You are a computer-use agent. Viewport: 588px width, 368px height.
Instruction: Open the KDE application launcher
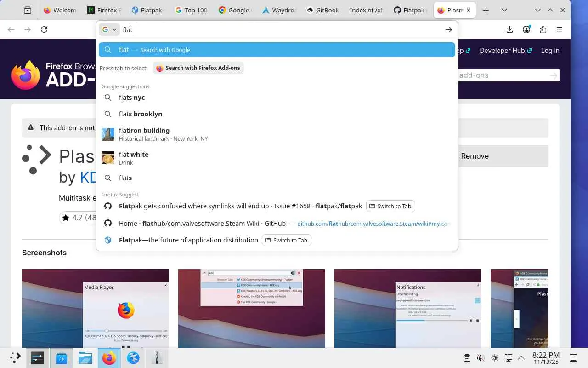click(15, 358)
